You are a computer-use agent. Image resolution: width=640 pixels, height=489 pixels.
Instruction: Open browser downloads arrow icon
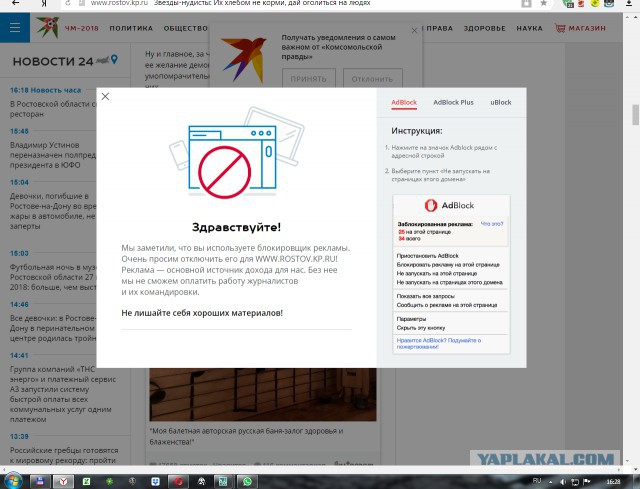point(629,3)
